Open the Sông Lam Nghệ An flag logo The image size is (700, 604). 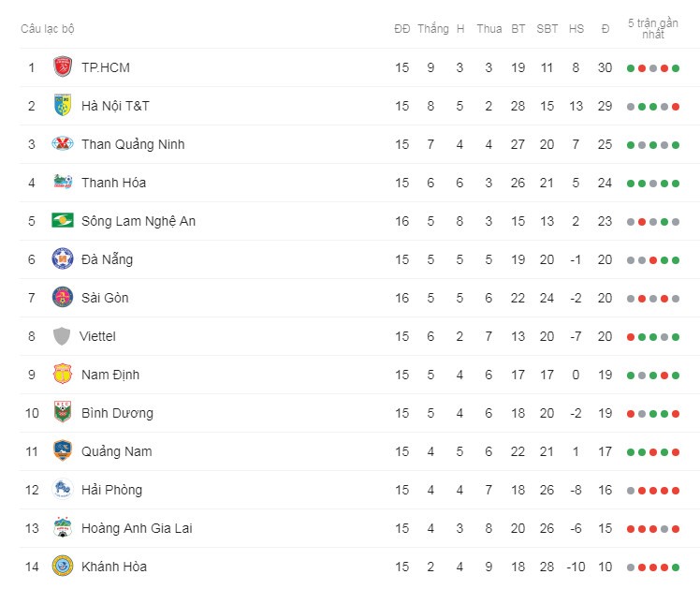pos(63,220)
